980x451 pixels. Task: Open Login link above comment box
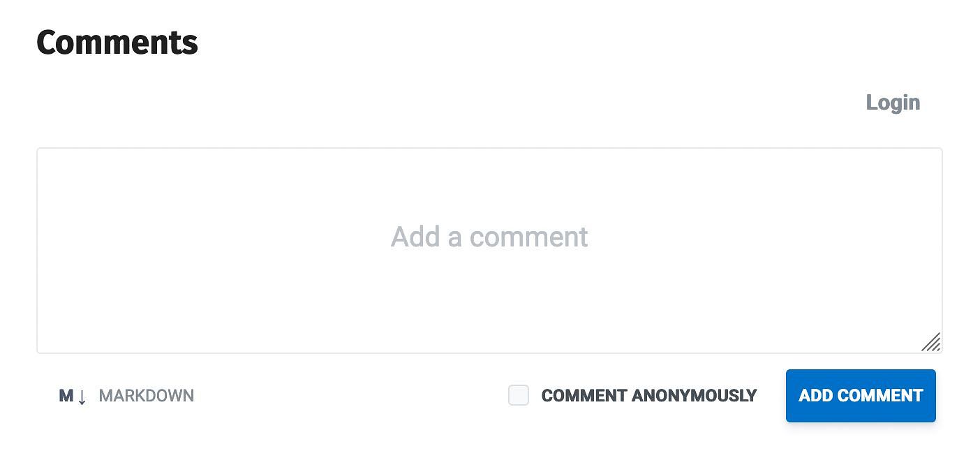click(893, 103)
